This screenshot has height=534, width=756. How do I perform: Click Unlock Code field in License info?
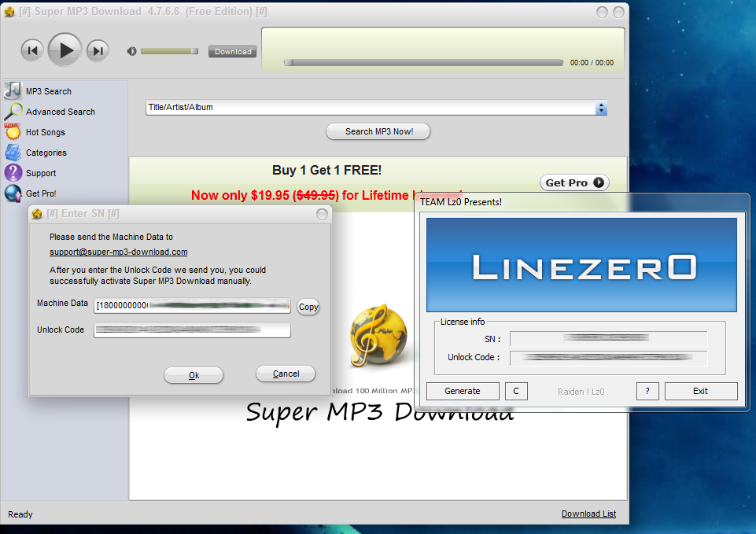click(608, 358)
